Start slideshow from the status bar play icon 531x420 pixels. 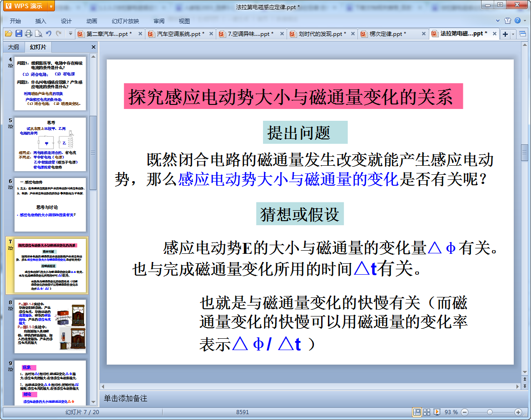tap(437, 412)
